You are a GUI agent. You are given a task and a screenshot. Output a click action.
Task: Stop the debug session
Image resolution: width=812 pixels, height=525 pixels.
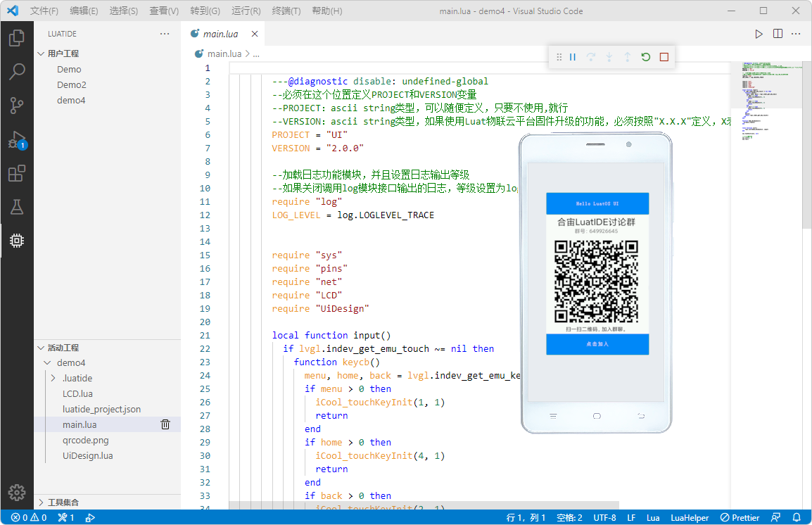tap(664, 57)
